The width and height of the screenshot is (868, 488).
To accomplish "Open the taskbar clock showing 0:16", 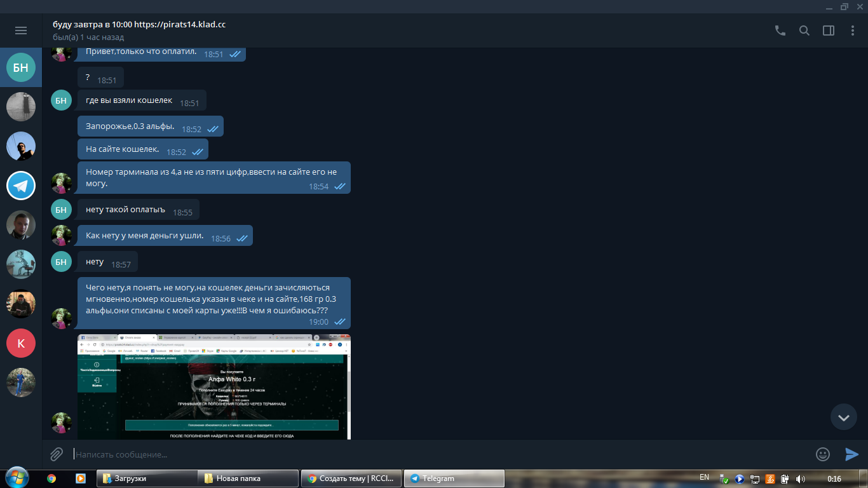I will pyautogui.click(x=835, y=478).
